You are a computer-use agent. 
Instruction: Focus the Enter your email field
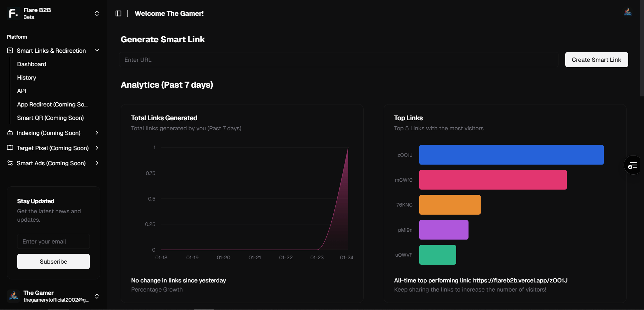[53, 241]
